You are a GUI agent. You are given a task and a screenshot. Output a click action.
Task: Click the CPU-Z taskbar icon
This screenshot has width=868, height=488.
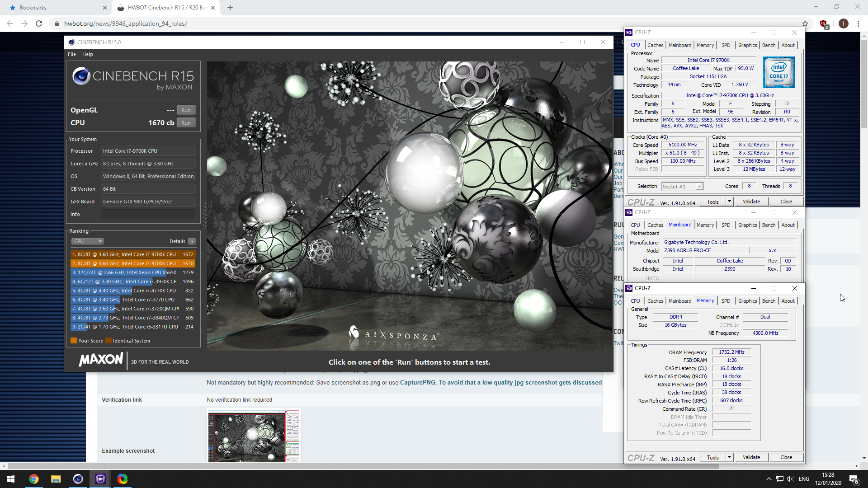(x=100, y=479)
